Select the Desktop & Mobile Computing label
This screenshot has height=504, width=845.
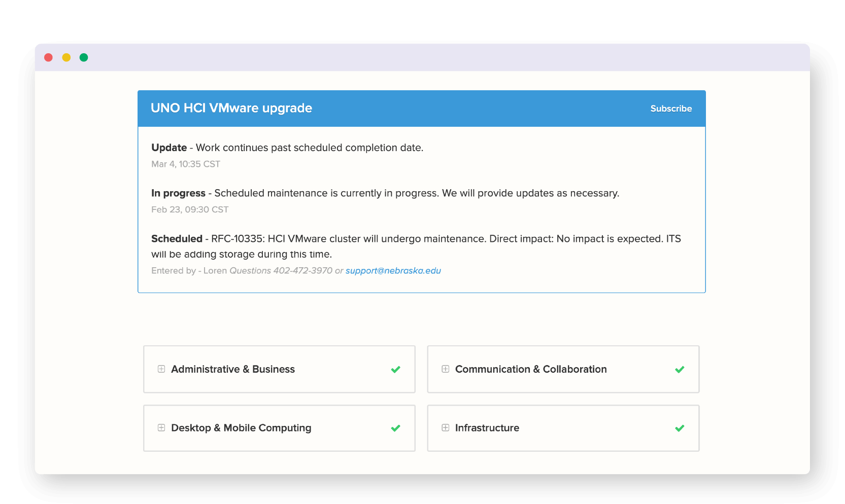[x=241, y=428]
